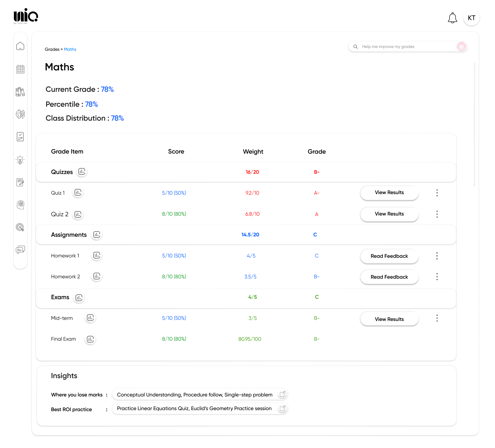Viewport: 495px width, 448px height.
Task: Open the Quizzes category chart icon
Action: (82, 172)
